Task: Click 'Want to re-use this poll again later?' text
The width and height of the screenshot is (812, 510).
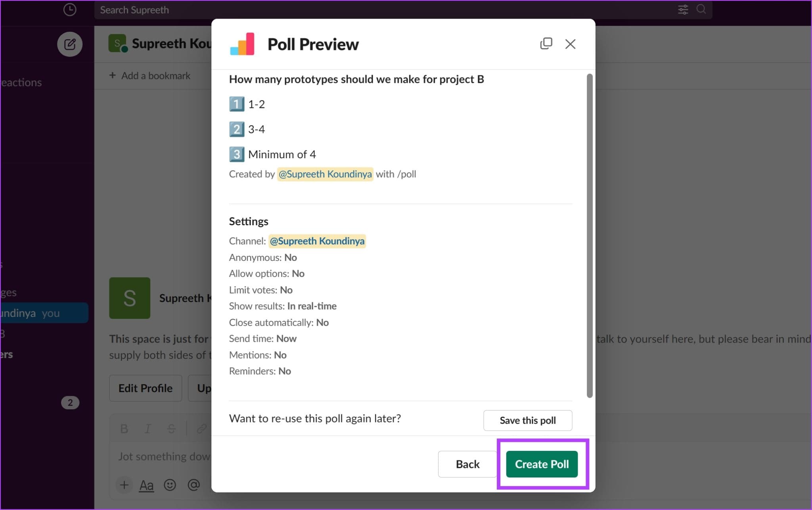Action: [x=315, y=418]
